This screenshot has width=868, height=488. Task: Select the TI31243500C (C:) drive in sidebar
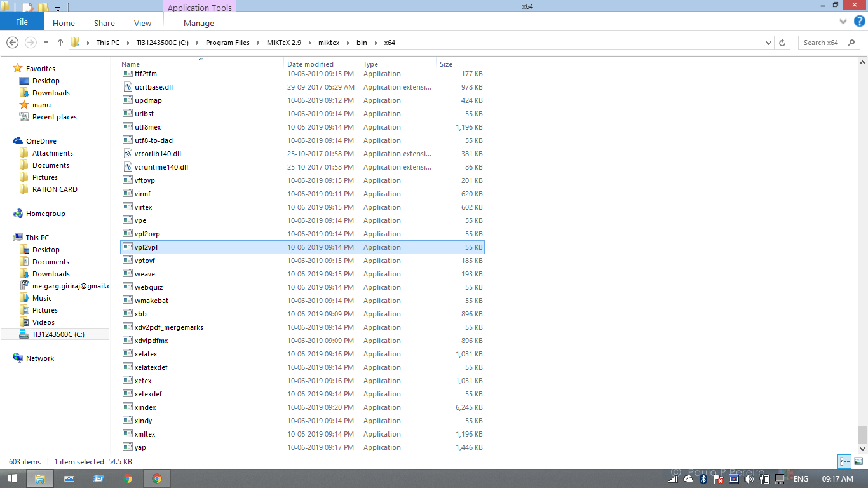click(x=58, y=334)
